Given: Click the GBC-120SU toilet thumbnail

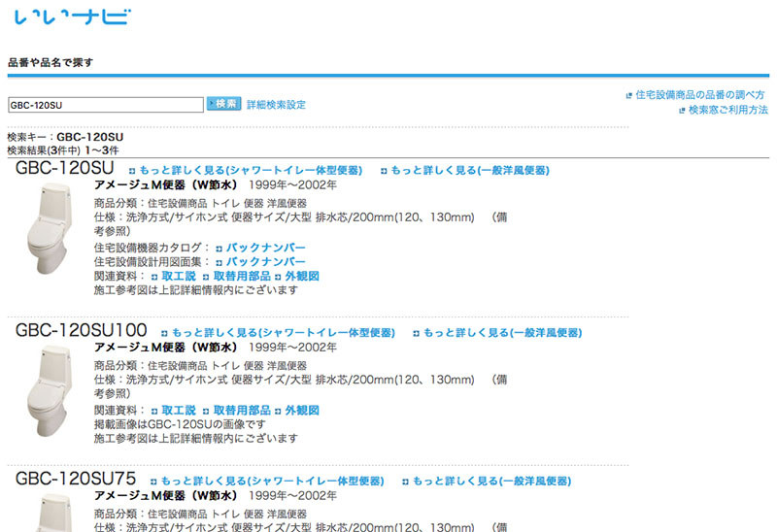Looking at the screenshot, I should click(50, 228).
